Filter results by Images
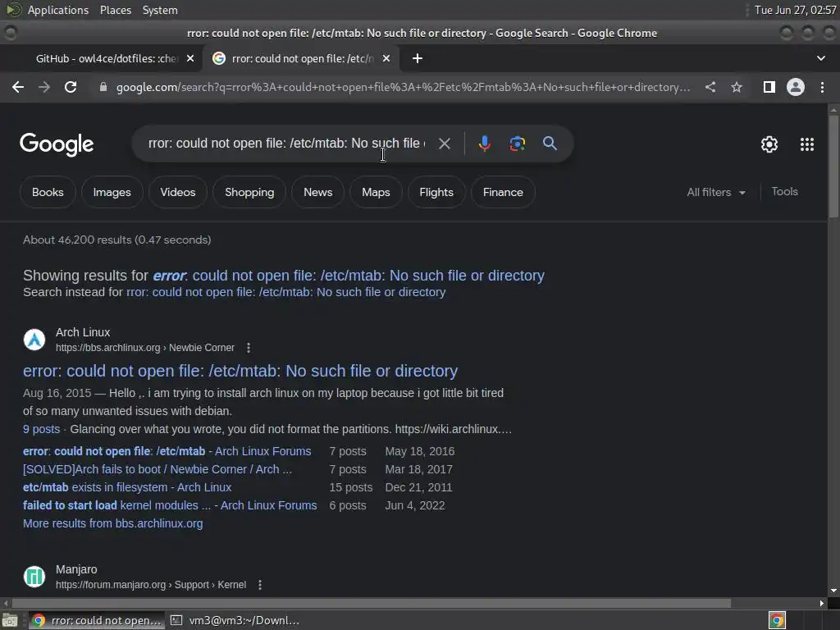Screen dimensions: 840x630 pyautogui.click(x=112, y=192)
